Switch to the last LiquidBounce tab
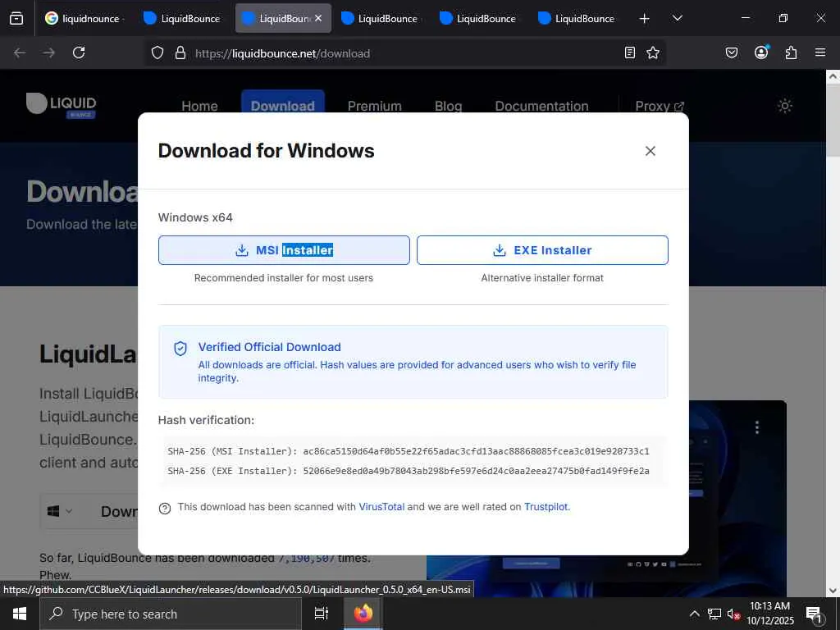 click(x=578, y=18)
